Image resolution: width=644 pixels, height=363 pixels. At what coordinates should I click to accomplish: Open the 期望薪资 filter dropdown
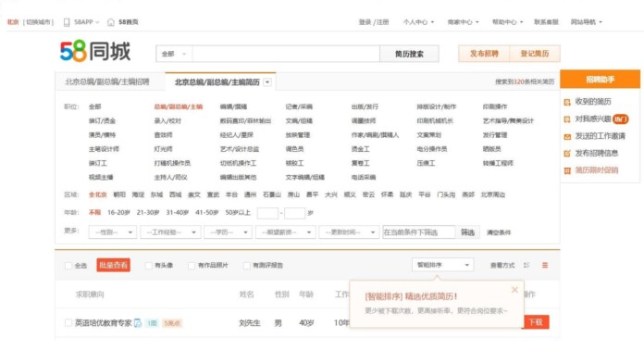tap(285, 232)
